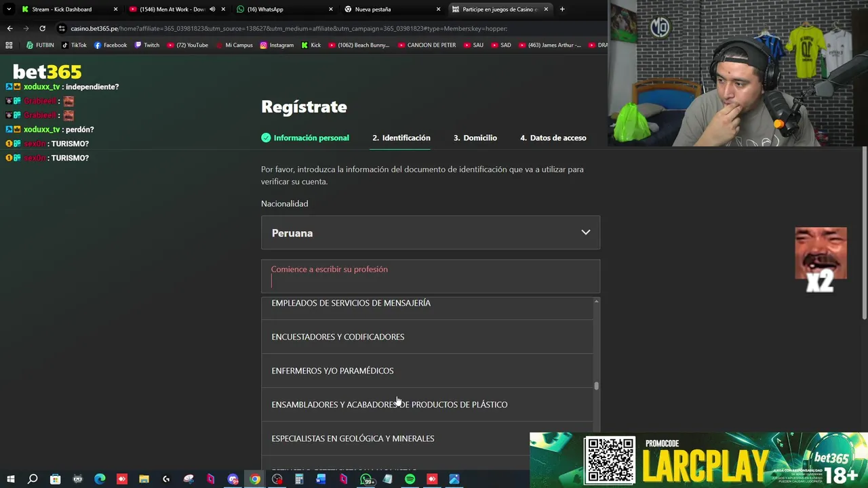Click the bet365 logo
Image resolution: width=868 pixels, height=488 pixels.
47,72
